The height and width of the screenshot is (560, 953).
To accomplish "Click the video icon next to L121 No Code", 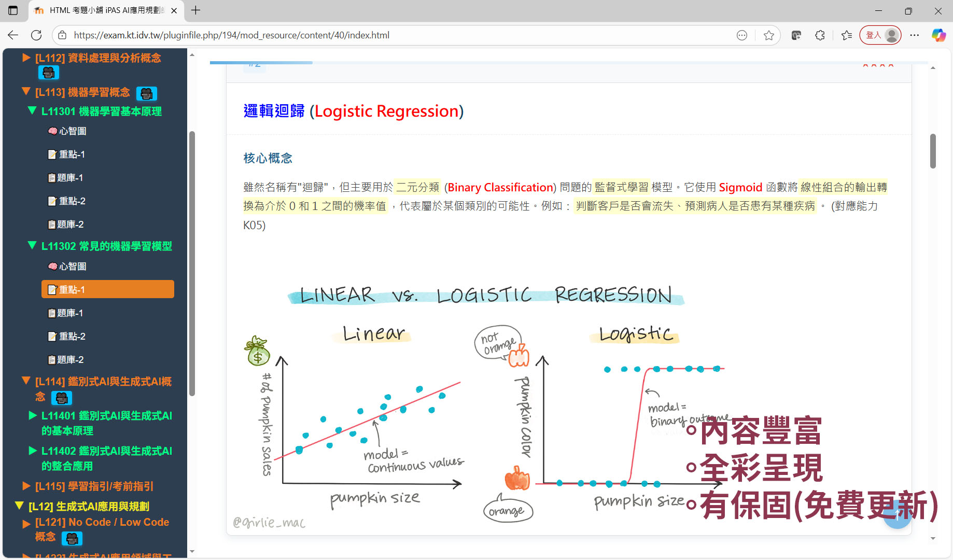I will [x=72, y=539].
